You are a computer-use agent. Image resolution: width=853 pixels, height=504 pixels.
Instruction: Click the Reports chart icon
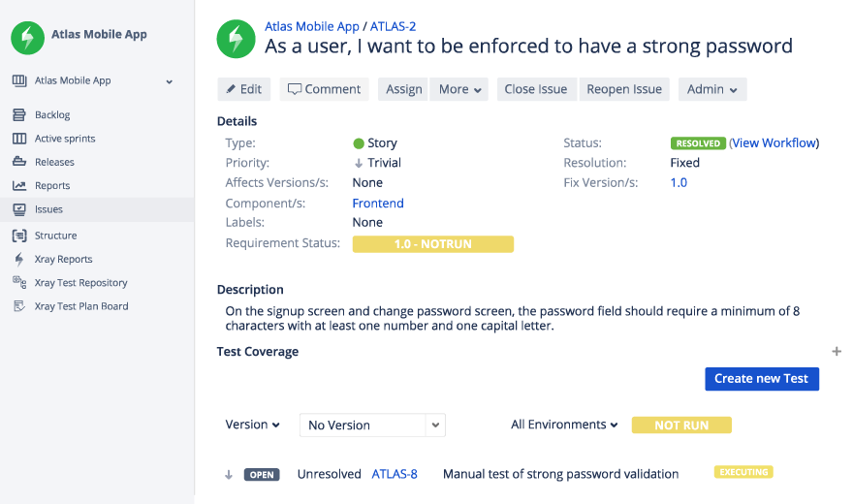point(18,185)
